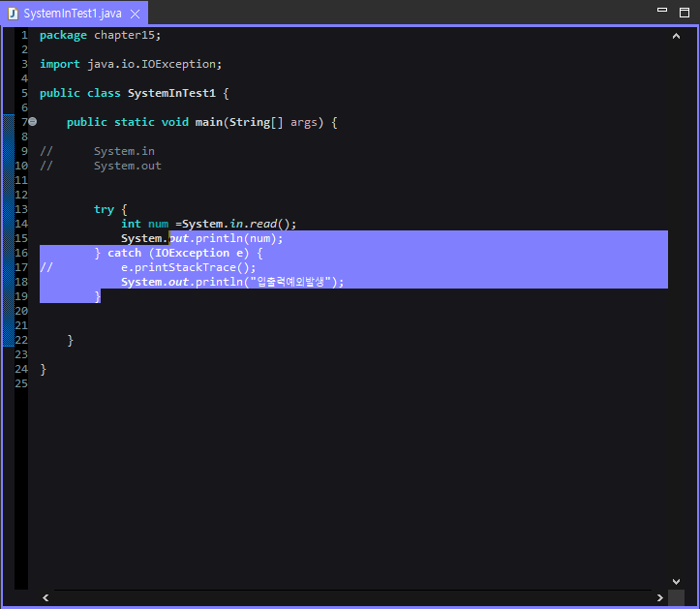
Task: Click line number 5 in gutter
Action: pyautogui.click(x=24, y=93)
